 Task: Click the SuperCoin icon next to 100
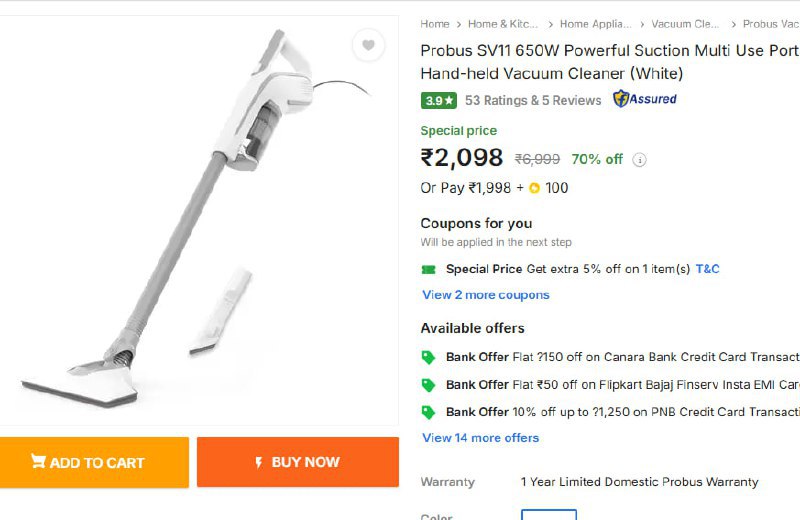click(x=534, y=188)
